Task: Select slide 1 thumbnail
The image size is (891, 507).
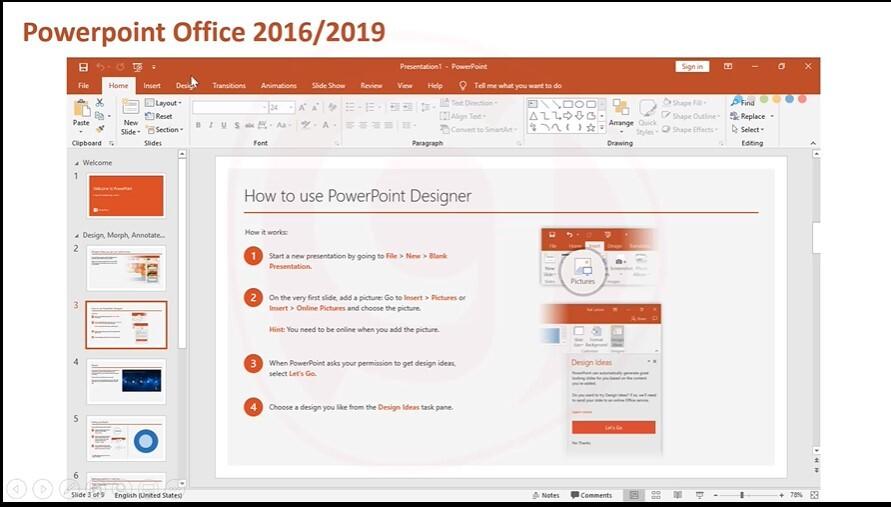Action: pos(126,196)
